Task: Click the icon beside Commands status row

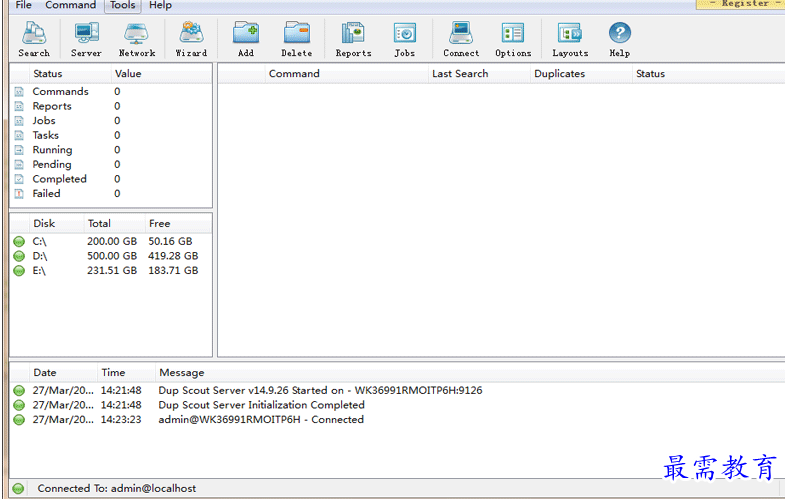Action: (19, 92)
